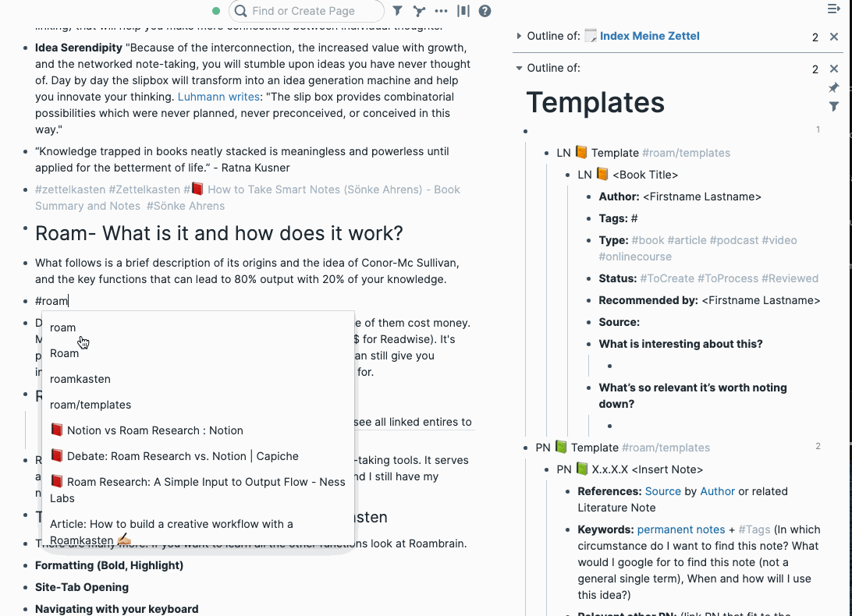Collapse the Templates outline section
852x616 pixels.
519,68
